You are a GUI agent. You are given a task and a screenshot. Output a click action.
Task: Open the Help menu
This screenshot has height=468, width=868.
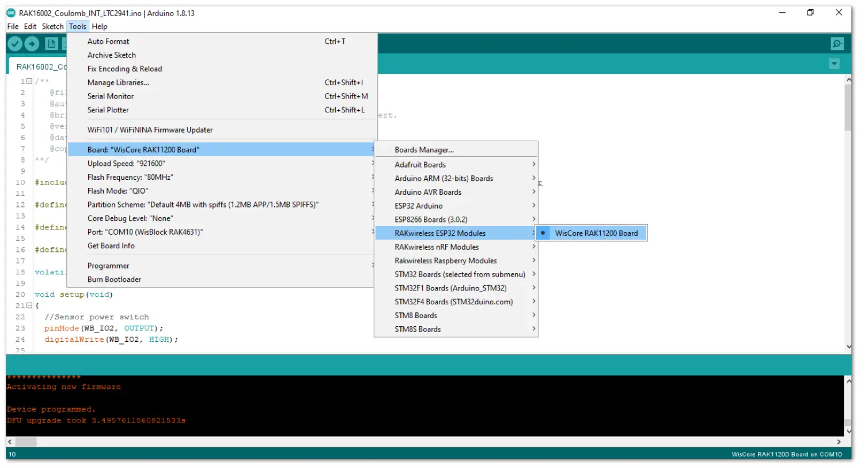[x=100, y=27]
